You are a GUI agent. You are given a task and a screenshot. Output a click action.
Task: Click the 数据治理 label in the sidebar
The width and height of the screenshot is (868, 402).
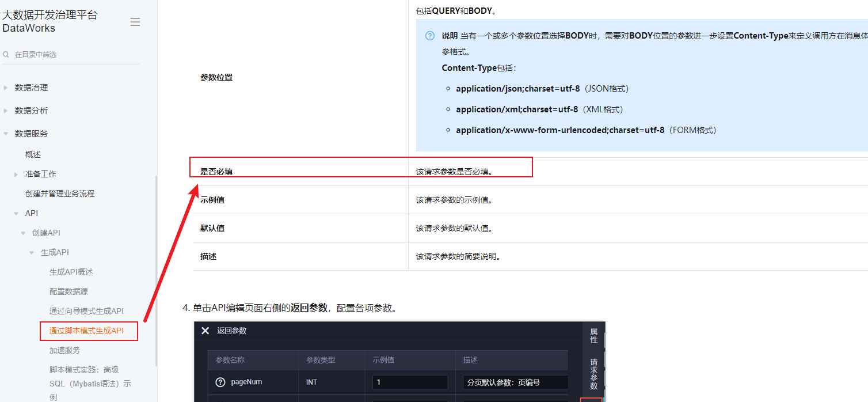(x=32, y=88)
